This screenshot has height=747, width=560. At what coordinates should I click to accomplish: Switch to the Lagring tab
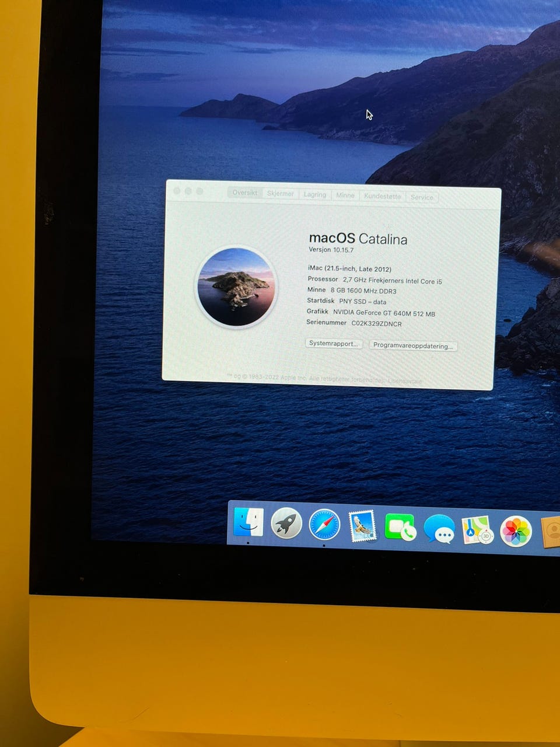click(x=315, y=195)
